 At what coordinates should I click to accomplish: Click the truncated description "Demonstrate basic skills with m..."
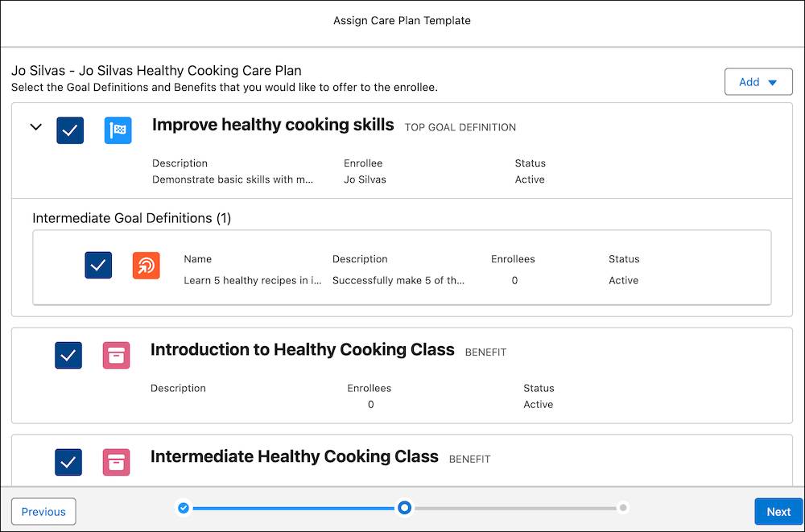coord(233,179)
